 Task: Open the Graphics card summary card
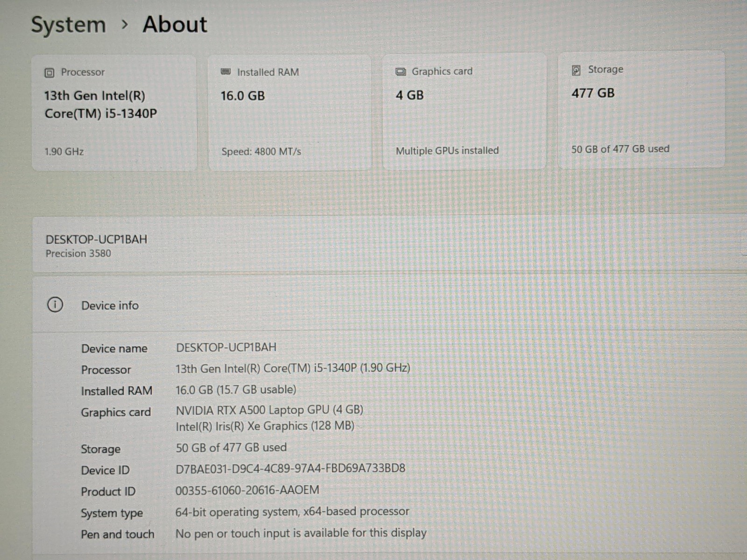pyautogui.click(x=465, y=111)
